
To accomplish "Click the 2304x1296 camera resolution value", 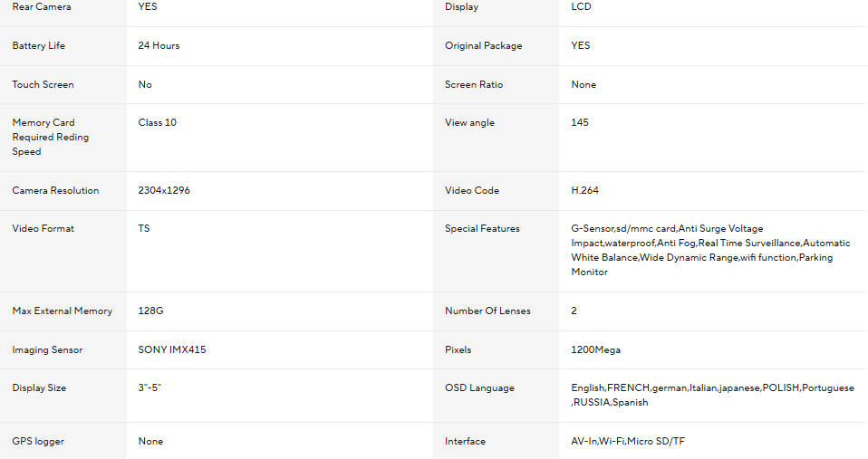I will coord(164,191).
